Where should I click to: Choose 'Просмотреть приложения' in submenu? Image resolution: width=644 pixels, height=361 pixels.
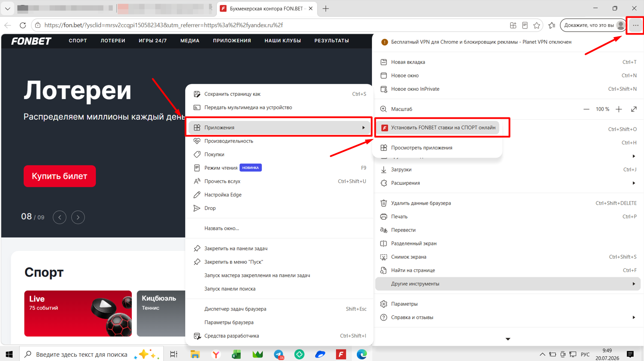[x=438, y=148]
